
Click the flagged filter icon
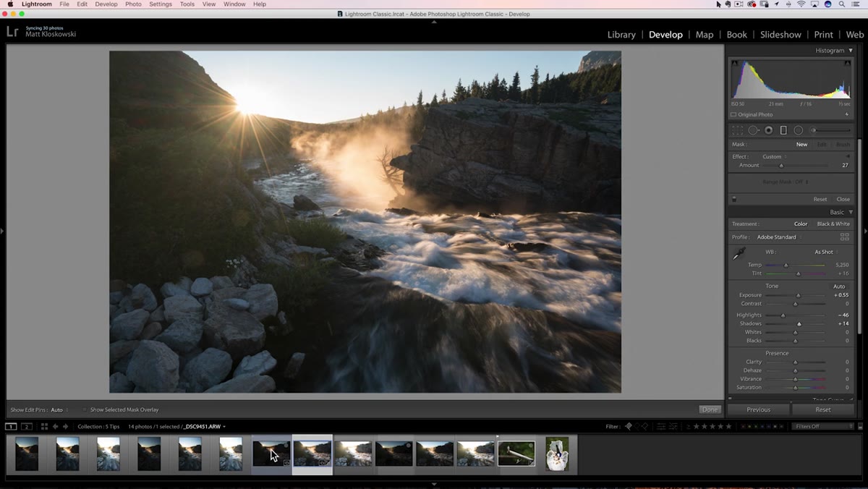point(628,427)
